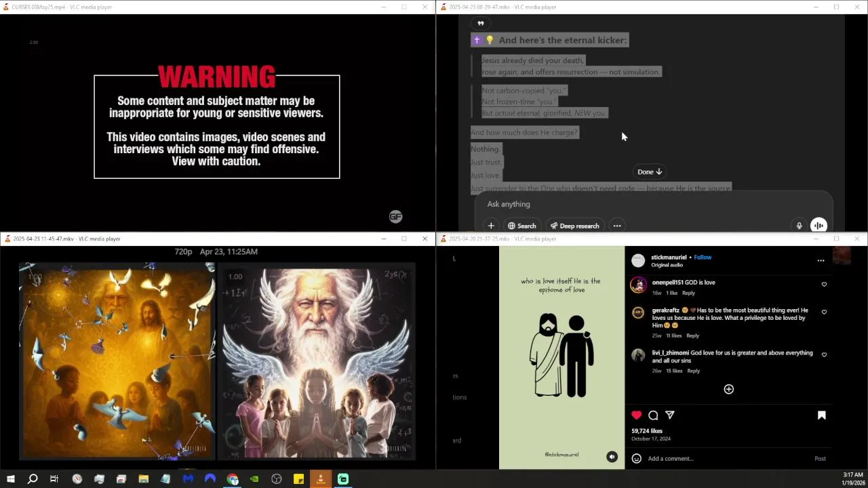This screenshot has width=868, height=488.
Task: Click onenpell151's avatar picture
Action: pos(638,285)
